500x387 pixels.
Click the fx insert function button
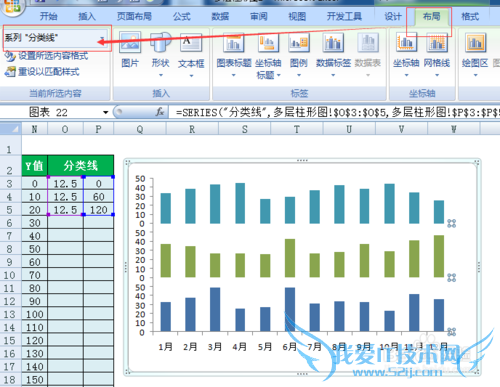pos(160,112)
